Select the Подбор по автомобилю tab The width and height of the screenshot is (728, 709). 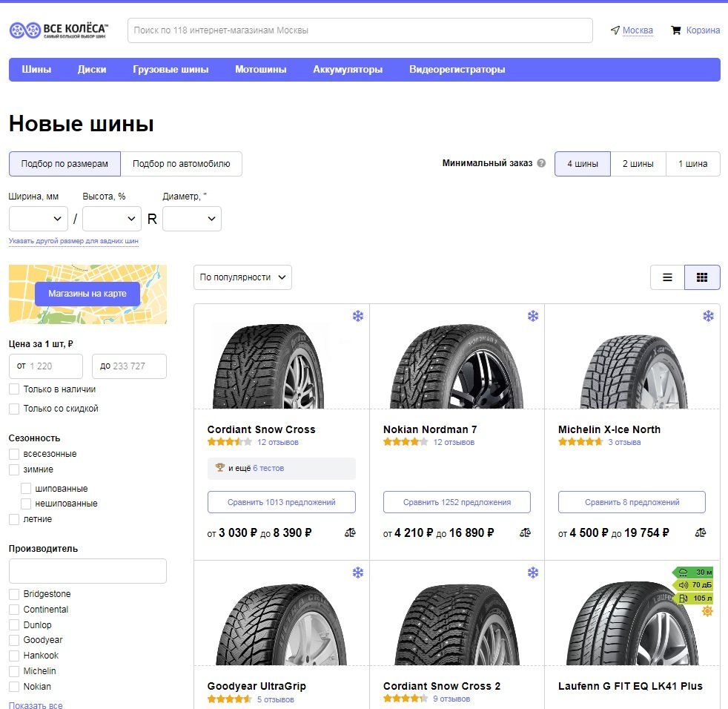click(182, 164)
